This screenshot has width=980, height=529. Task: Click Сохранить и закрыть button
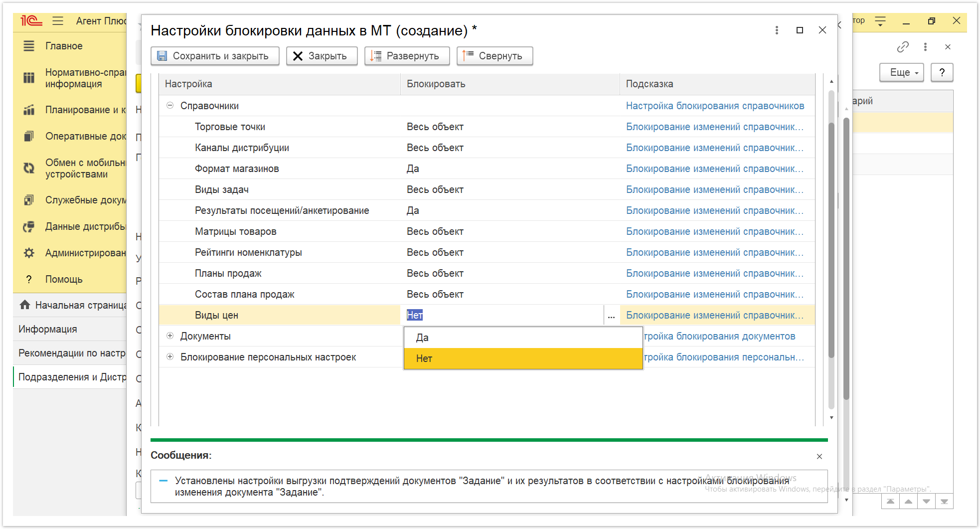[x=215, y=56]
